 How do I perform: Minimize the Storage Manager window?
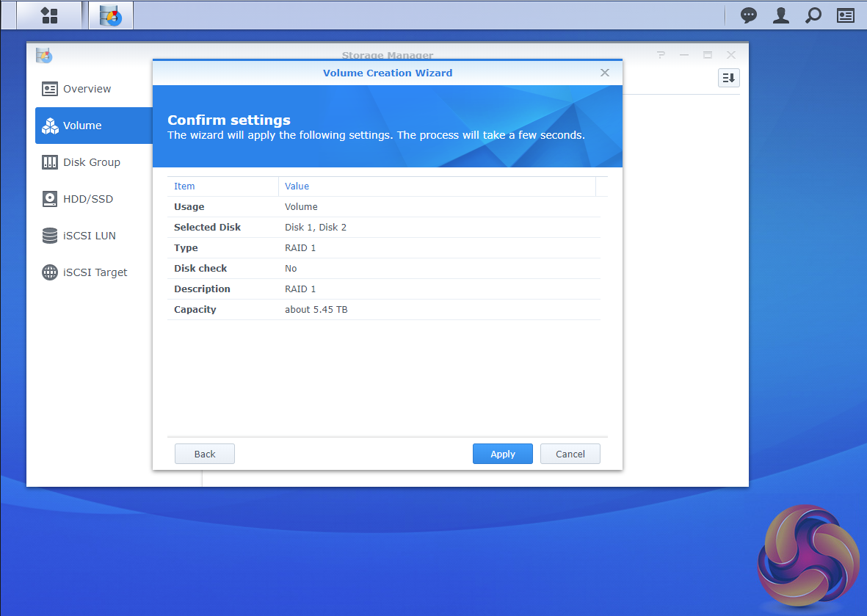tap(684, 55)
